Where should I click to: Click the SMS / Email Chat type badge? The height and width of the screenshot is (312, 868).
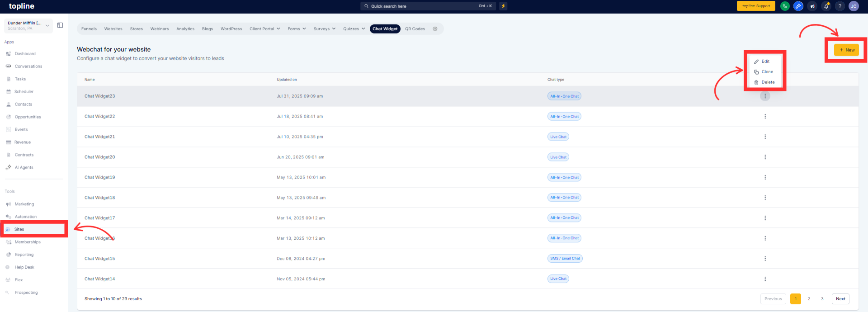point(565,259)
